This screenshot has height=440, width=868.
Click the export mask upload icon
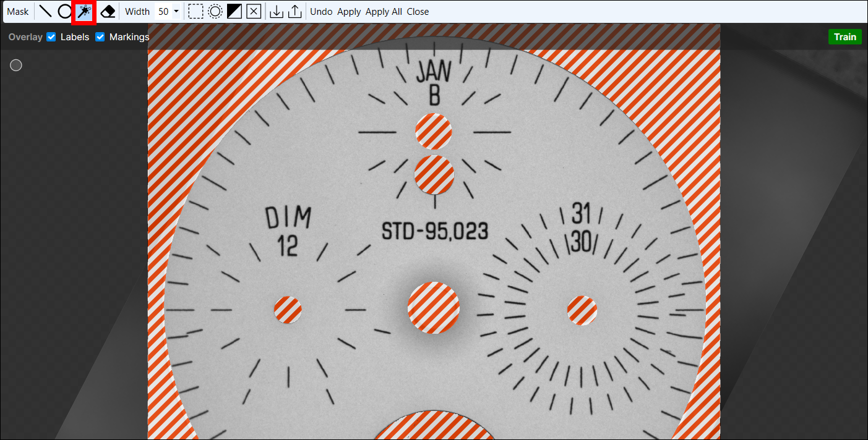coord(295,12)
